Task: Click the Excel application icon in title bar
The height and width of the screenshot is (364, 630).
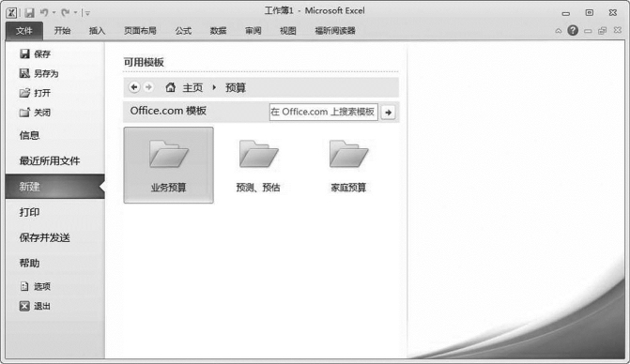Action: click(11, 12)
